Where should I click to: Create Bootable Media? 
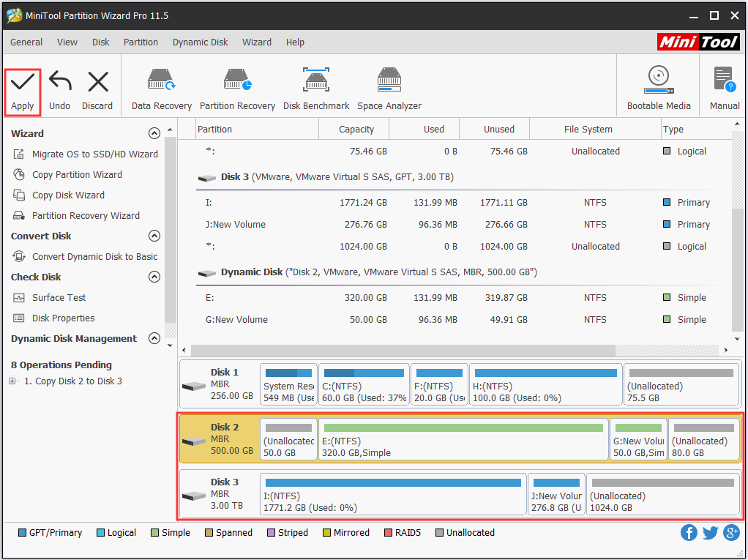pos(658,89)
